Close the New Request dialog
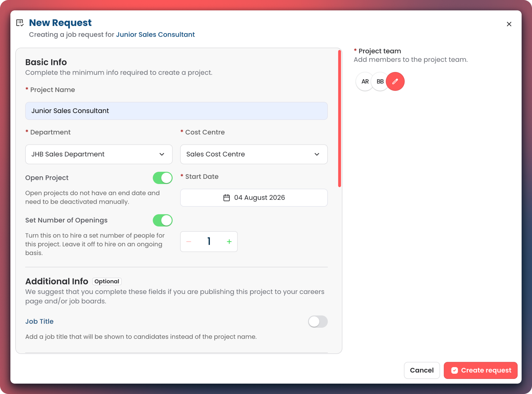Image resolution: width=532 pixels, height=394 pixels. coord(509,24)
